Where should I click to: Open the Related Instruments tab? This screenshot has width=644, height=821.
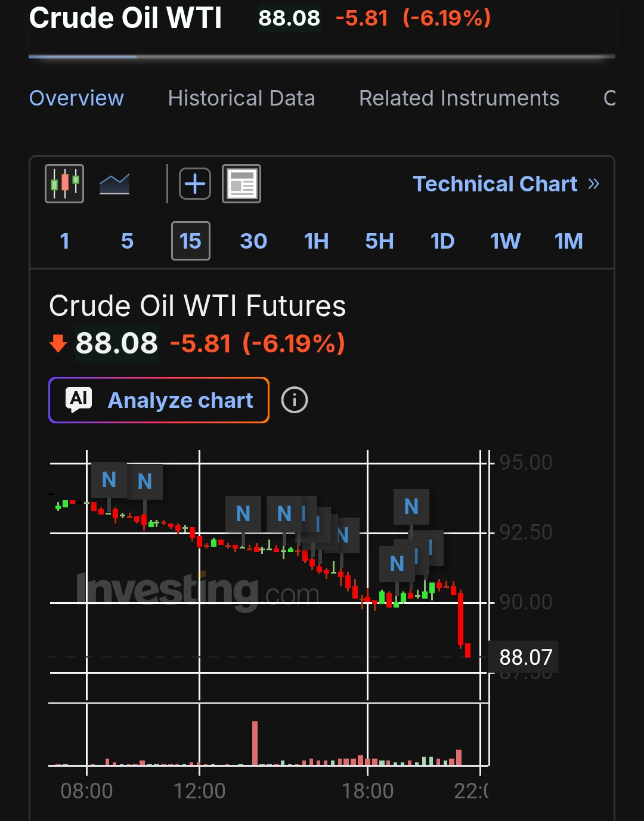click(x=459, y=98)
